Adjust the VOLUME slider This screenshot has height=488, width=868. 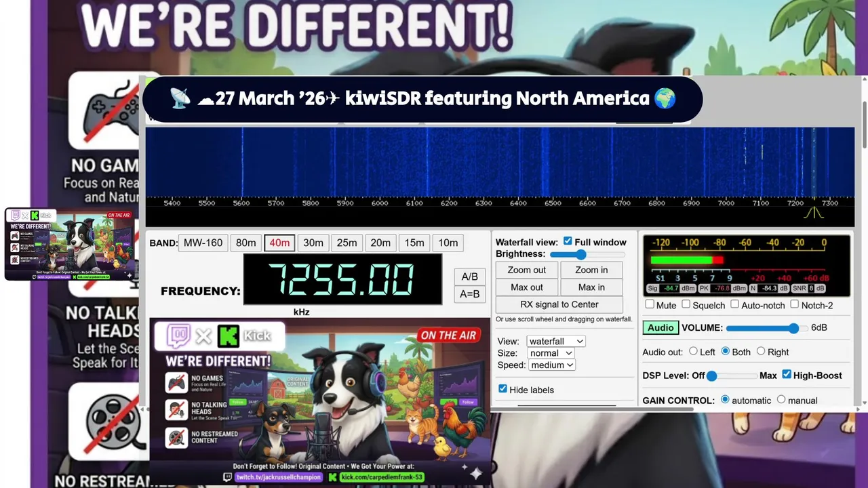766,328
